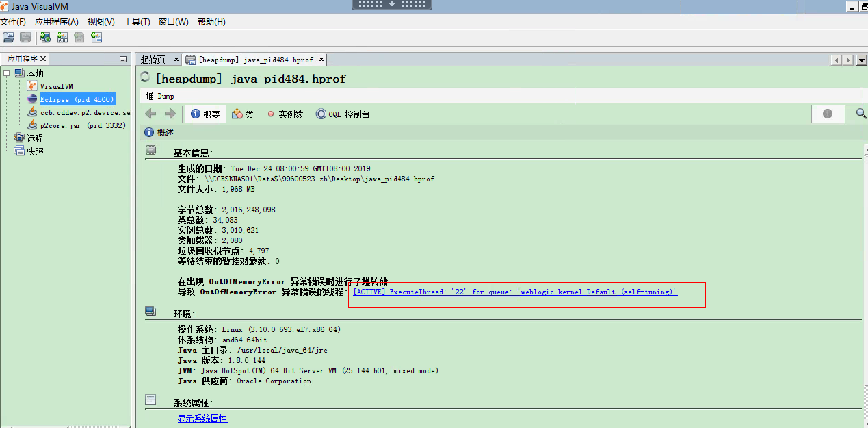This screenshot has width=868, height=428.
Task: Close the heapdump java_pid484.hprof tab
Action: 321,60
